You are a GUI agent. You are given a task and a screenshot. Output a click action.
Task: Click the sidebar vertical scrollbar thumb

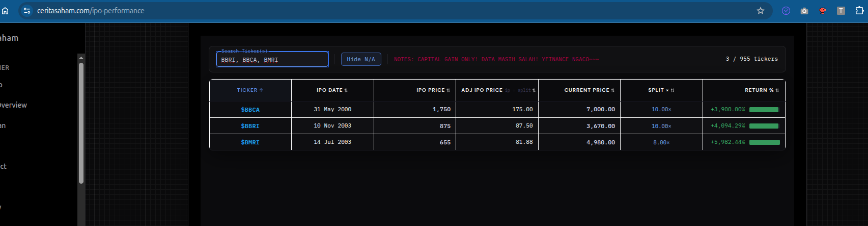click(x=81, y=122)
